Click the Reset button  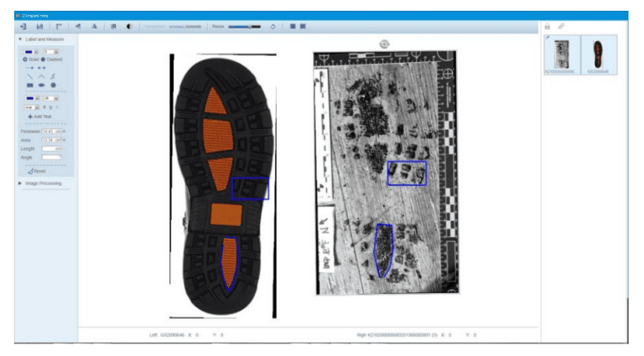tap(37, 171)
